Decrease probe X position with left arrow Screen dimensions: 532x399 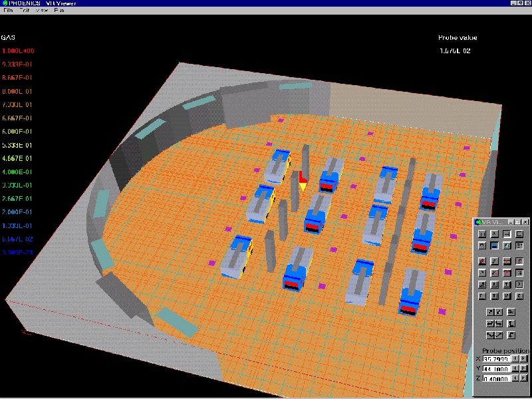pyautogui.click(x=515, y=358)
